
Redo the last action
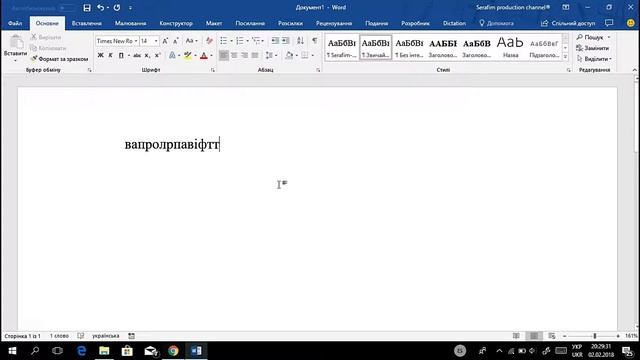pyautogui.click(x=117, y=8)
